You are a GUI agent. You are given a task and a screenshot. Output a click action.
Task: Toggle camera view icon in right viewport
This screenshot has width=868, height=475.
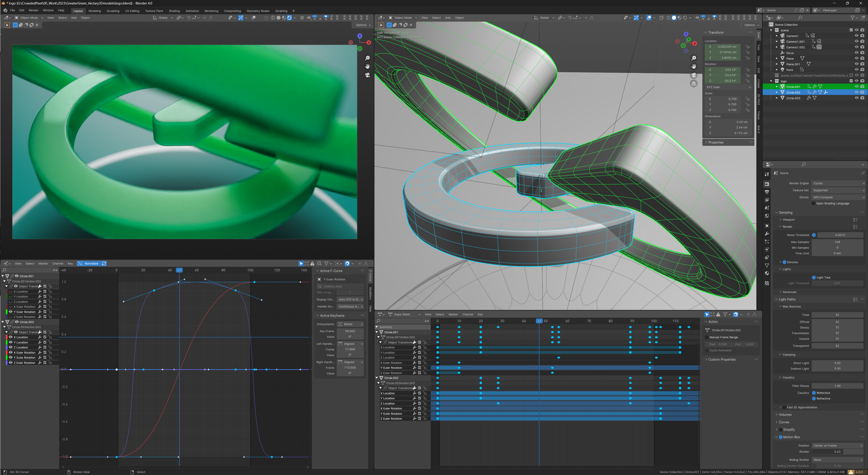click(x=693, y=75)
